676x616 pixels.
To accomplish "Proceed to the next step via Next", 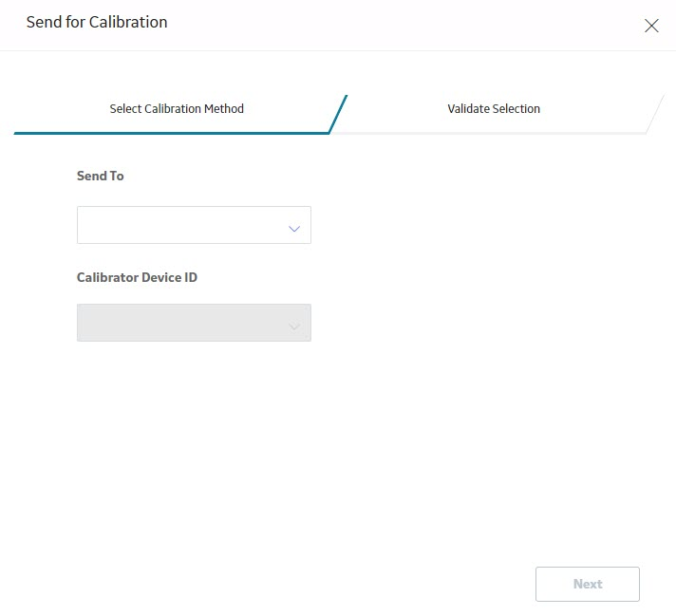I will [x=587, y=584].
